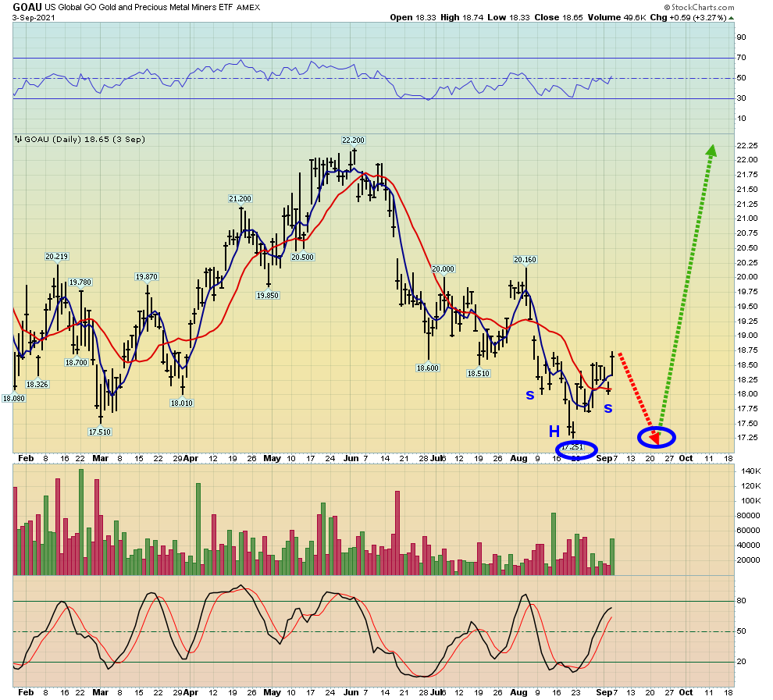
Task: Click the 100K tick on the volume axis
Action: [751, 501]
